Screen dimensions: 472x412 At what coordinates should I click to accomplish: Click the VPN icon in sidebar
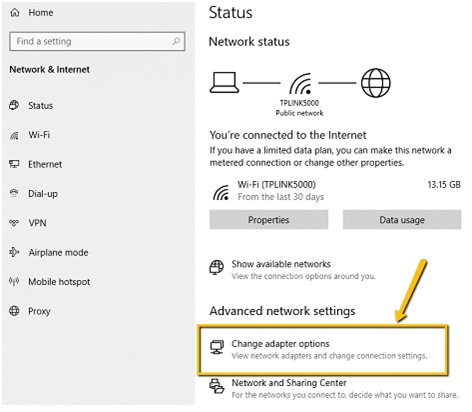(x=14, y=223)
